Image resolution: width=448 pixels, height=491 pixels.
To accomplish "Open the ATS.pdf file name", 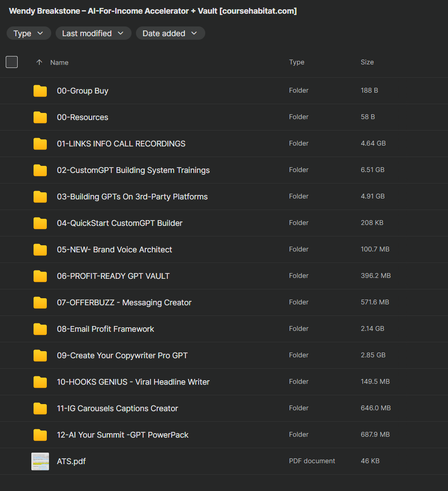I will click(x=71, y=461).
